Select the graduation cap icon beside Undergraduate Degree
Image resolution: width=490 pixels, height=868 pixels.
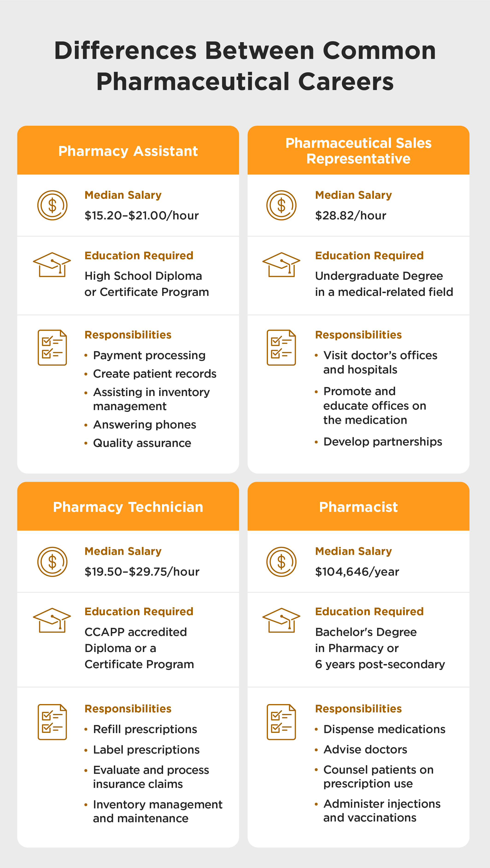pyautogui.click(x=281, y=265)
